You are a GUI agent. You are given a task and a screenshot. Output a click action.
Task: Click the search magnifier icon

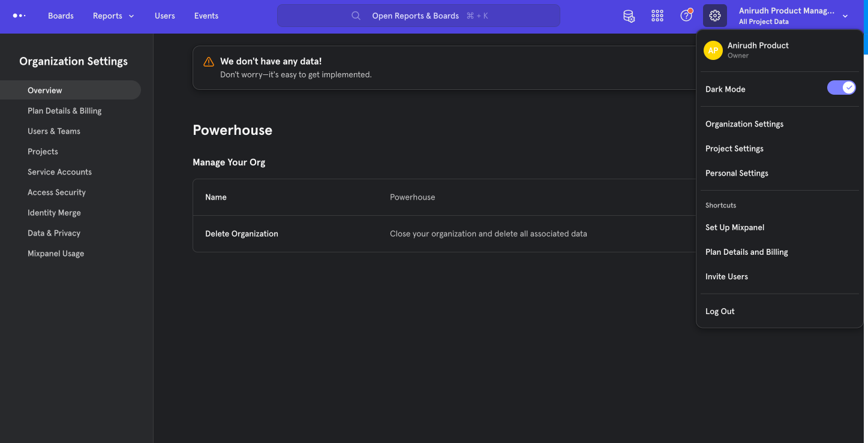356,16
